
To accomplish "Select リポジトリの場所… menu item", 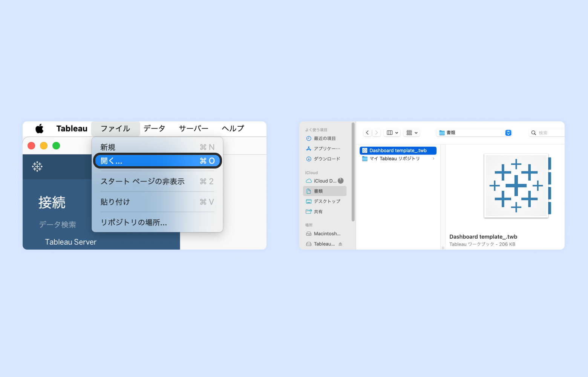I will coord(157,222).
